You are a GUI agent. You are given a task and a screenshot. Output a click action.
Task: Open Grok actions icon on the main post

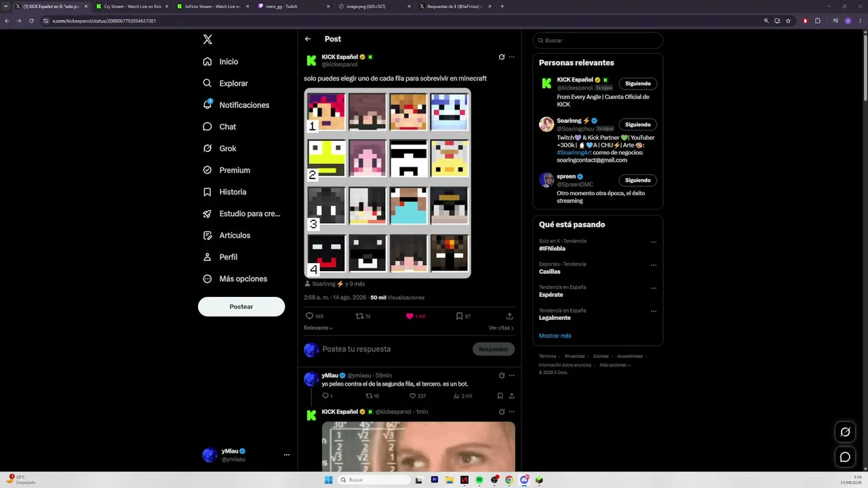tap(502, 57)
